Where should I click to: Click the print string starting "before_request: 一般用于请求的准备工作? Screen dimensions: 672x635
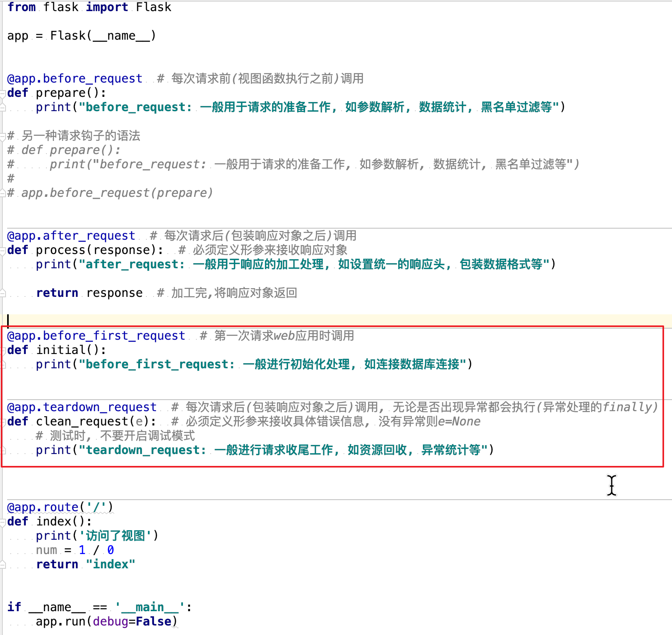point(320,107)
